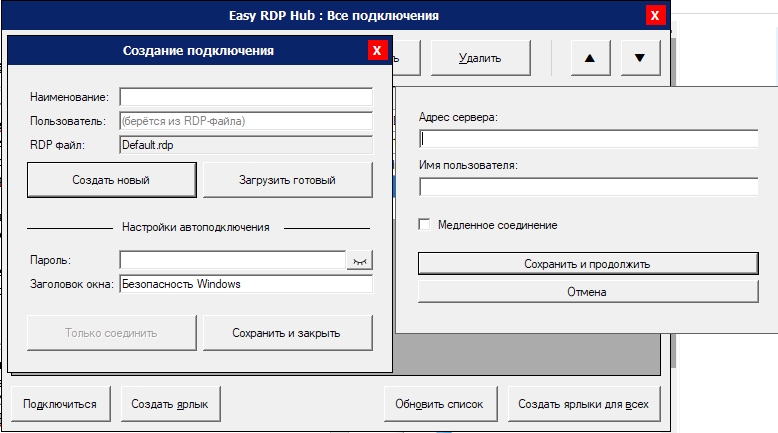
Task: Click the Обновить список button
Action: 440,404
